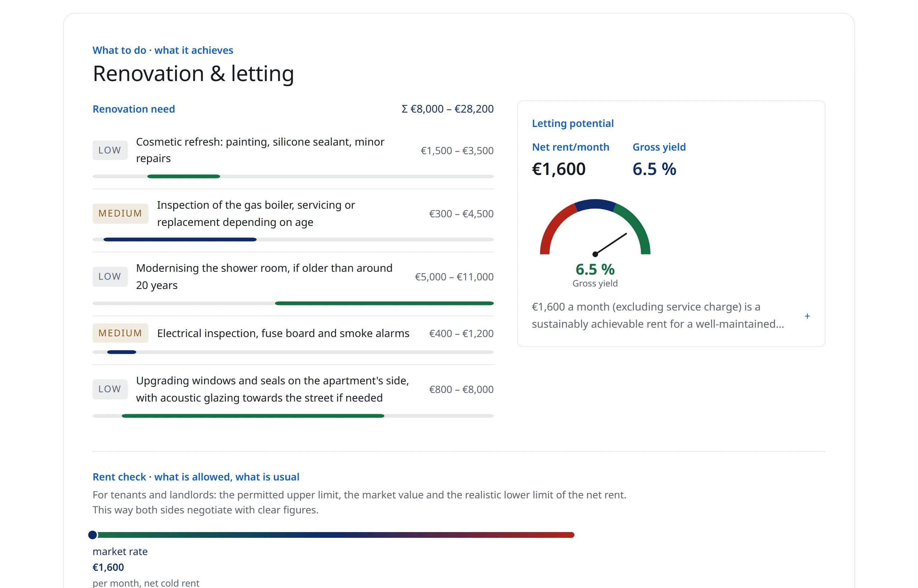Click the €1,500 – €3,500 cost range

click(457, 151)
